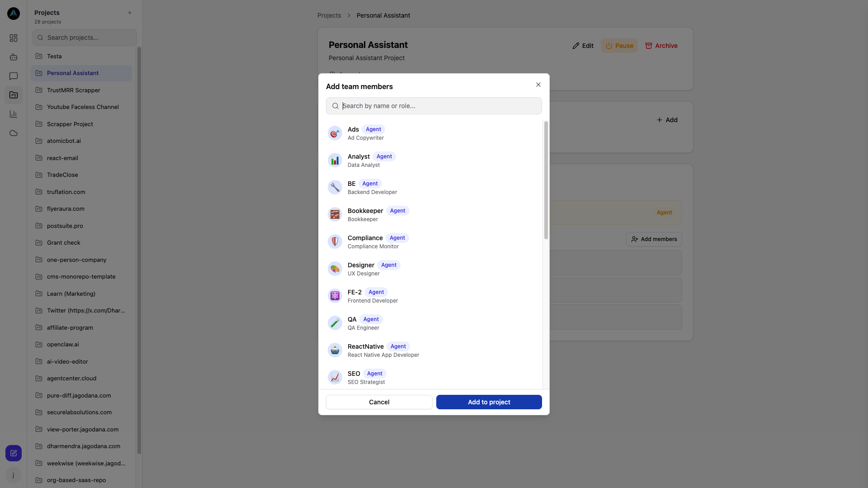Image resolution: width=868 pixels, height=488 pixels.
Task: Click the purple compose icon at bottom-left
Action: [14, 453]
